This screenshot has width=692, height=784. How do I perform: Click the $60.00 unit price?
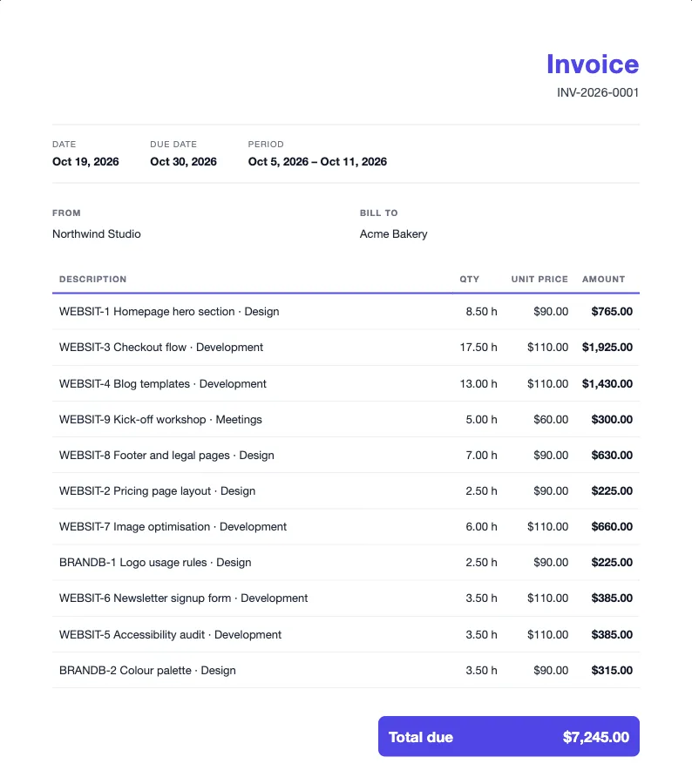click(x=551, y=420)
